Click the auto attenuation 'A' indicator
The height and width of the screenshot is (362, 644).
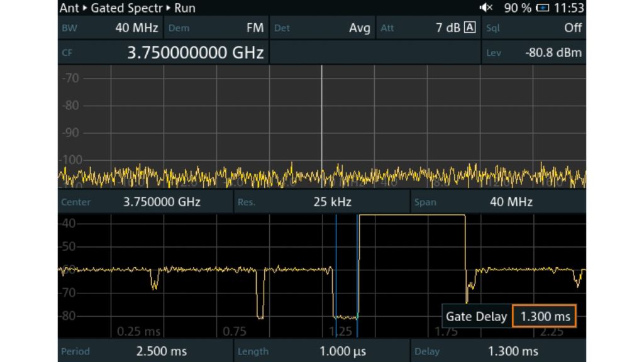[469, 28]
